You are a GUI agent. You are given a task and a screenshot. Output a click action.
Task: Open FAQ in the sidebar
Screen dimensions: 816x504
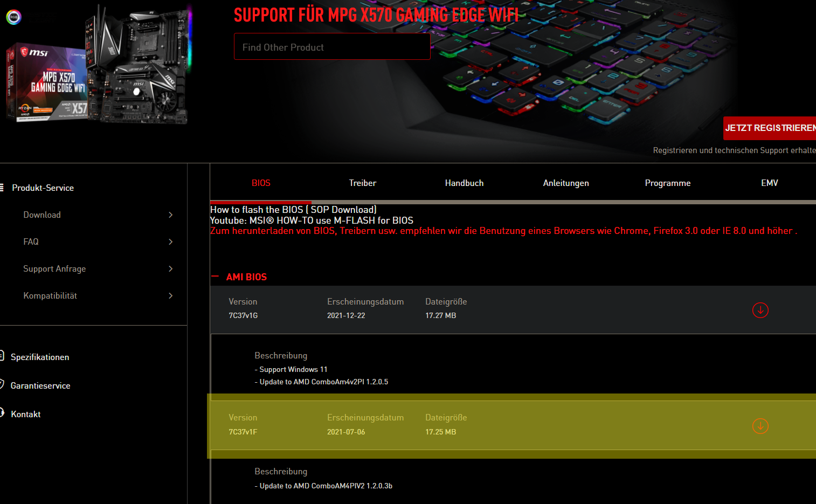31,241
